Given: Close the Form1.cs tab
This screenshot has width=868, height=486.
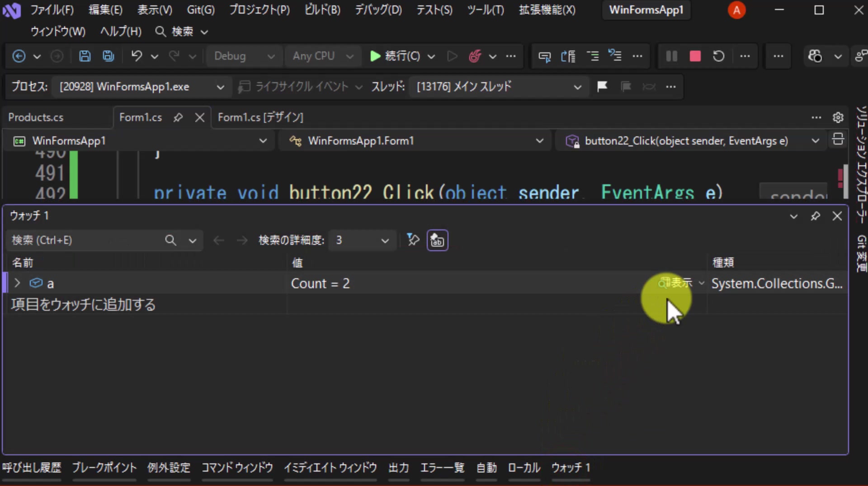Looking at the screenshot, I should point(200,117).
